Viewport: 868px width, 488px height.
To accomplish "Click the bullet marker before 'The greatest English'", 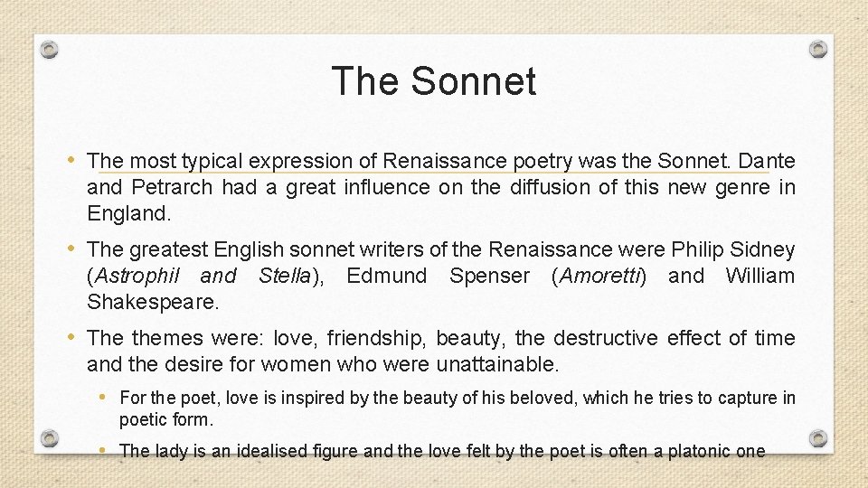I will (71, 249).
